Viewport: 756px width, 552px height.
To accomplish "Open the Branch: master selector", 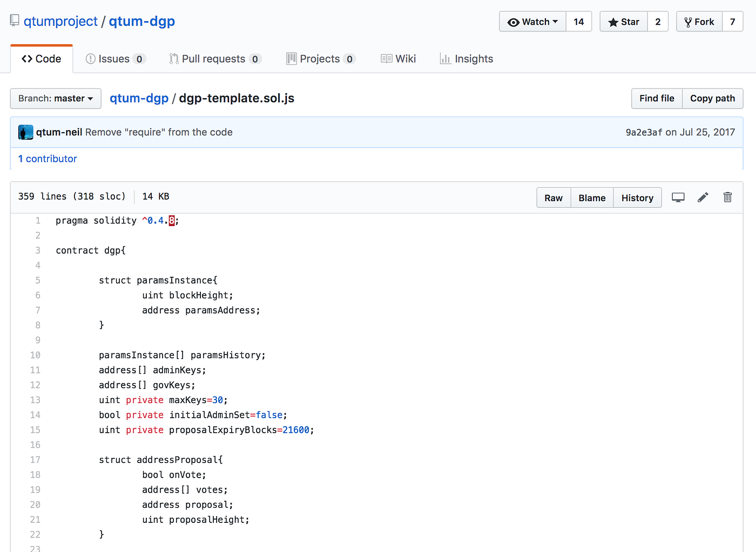I will click(x=56, y=98).
